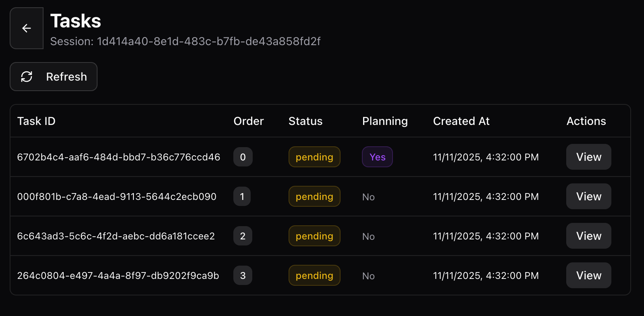Viewport: 644px width, 316px height.
Task: Click the Tasks page heading
Action: tap(75, 21)
